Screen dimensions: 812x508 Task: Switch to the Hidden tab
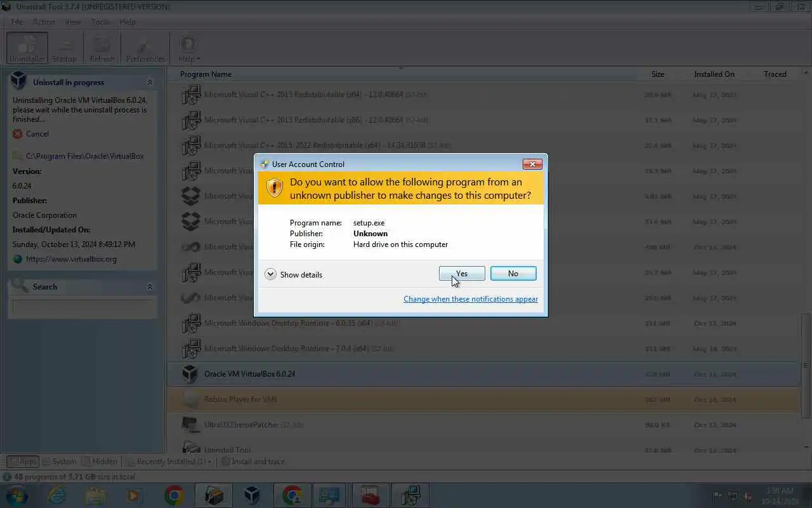pyautogui.click(x=99, y=462)
